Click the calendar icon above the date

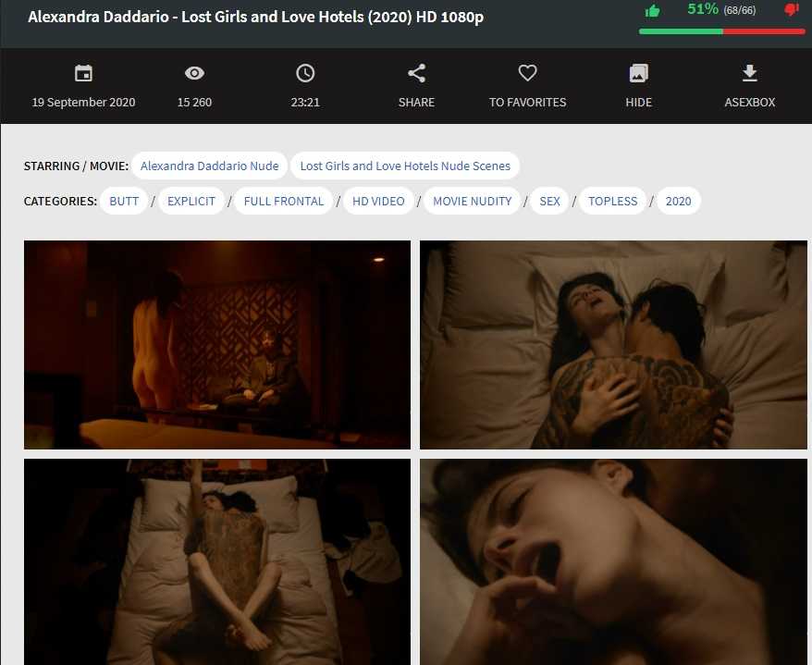[83, 73]
